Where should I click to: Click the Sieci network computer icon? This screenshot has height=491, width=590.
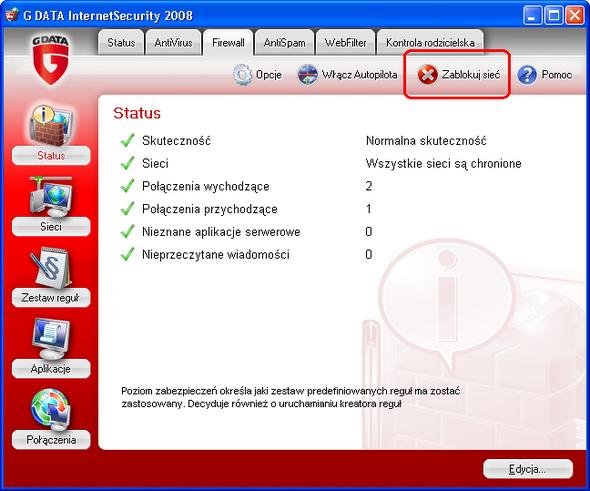52,196
